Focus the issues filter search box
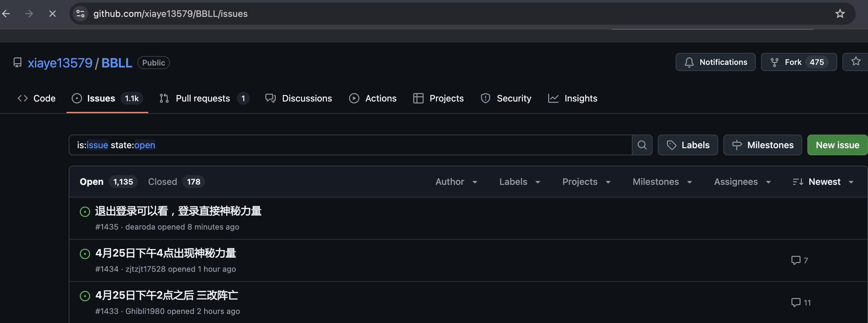The height and width of the screenshot is (323, 868). point(350,145)
